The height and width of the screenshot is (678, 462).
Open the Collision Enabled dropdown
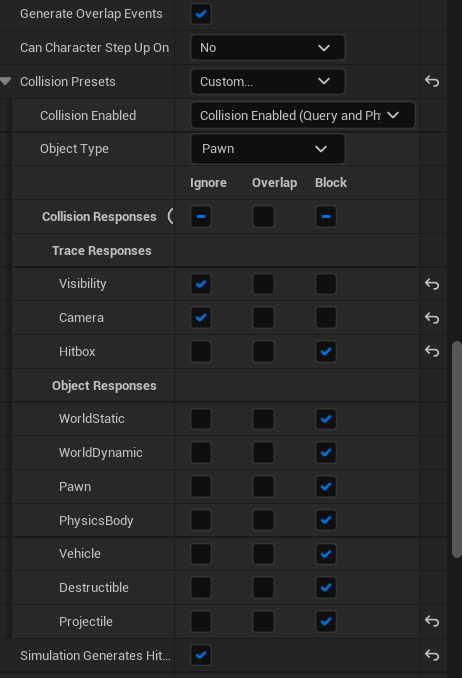[x=303, y=115]
